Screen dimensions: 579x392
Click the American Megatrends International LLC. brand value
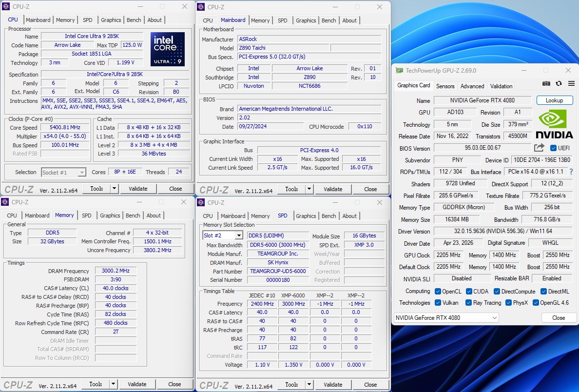(x=309, y=109)
